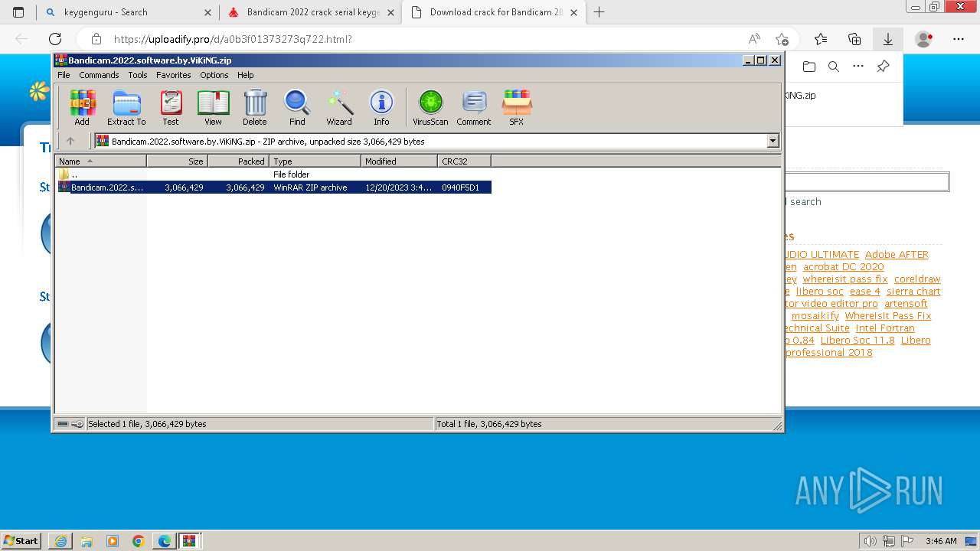Open downloads folder icon in downloads panel

coord(809,67)
